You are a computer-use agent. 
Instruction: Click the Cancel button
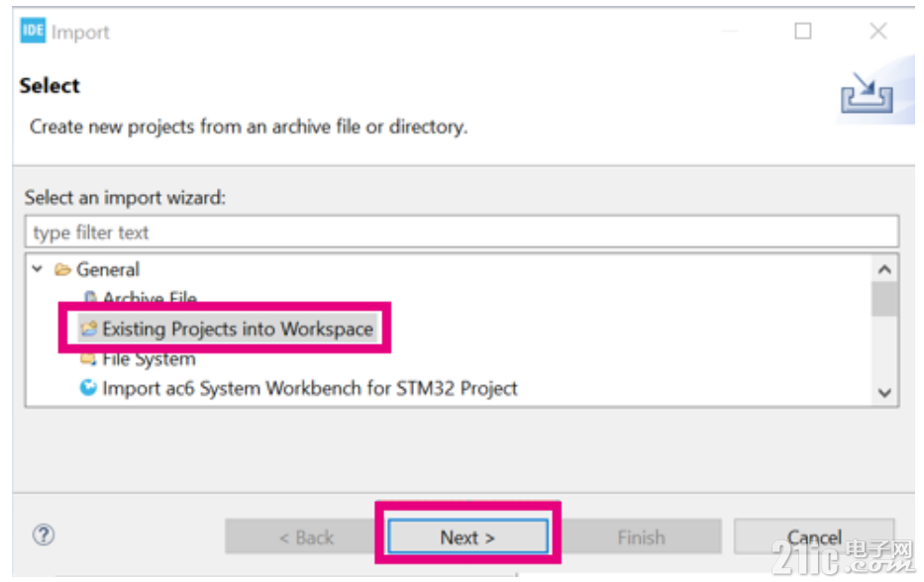(x=814, y=536)
